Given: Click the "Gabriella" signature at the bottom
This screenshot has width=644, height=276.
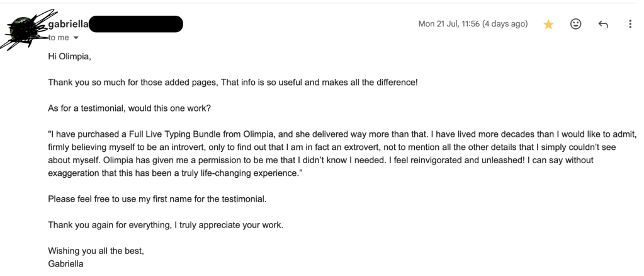Looking at the screenshot, I should [x=65, y=263].
